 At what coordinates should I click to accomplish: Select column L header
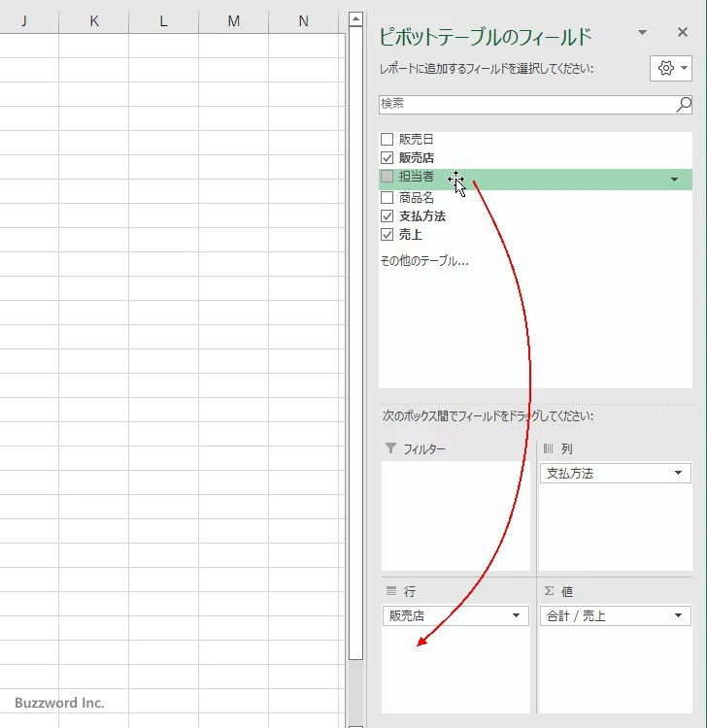[163, 21]
